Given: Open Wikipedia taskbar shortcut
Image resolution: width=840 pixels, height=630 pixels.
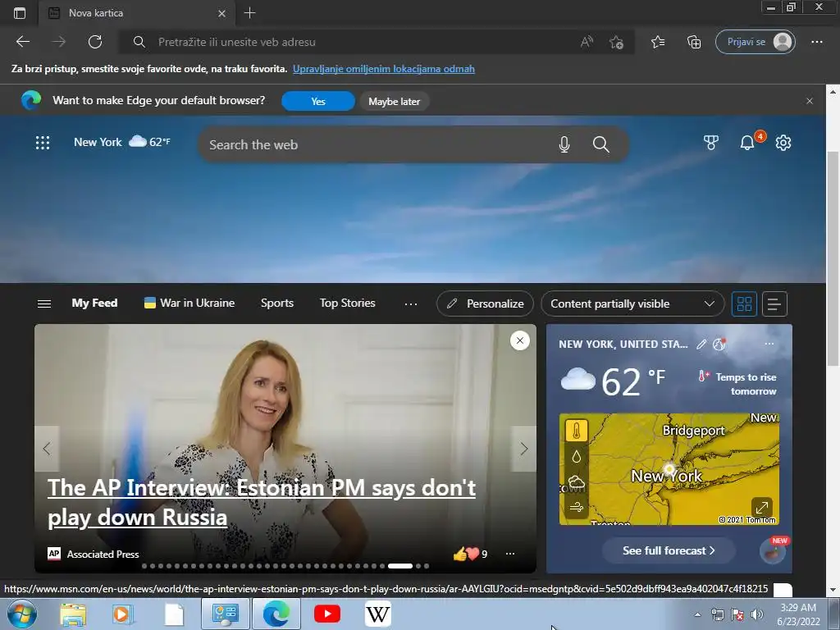Looking at the screenshot, I should coord(377,614).
